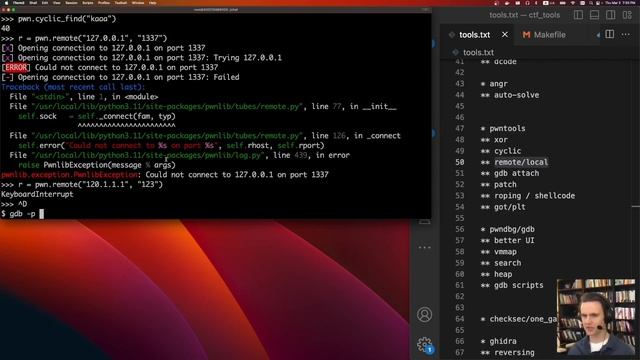Click the '** vmmap' line in the editor
The image size is (640, 360).
pyautogui.click(x=498, y=252)
